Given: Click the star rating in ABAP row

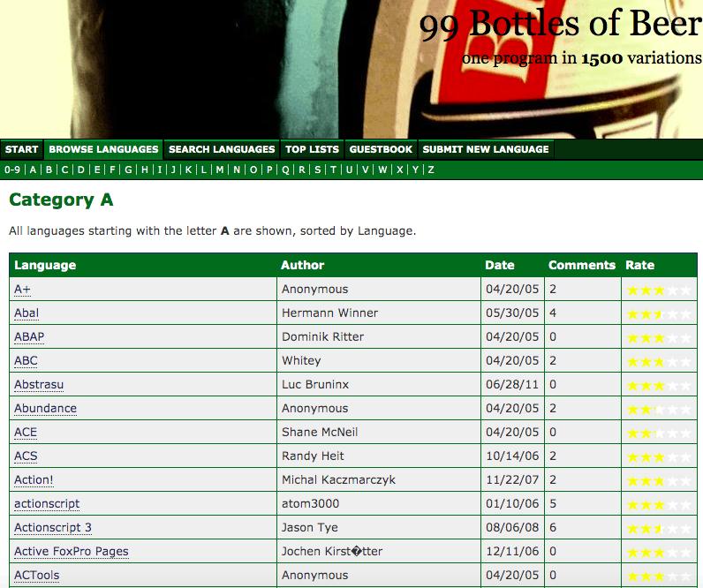Looking at the screenshot, I should click(x=659, y=337).
